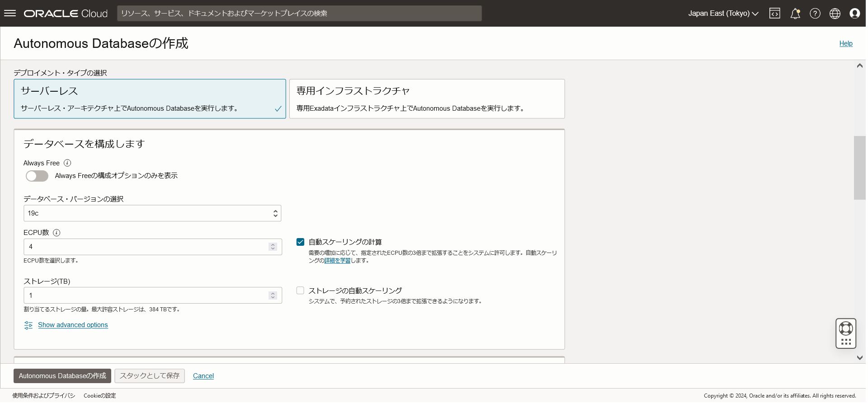The width and height of the screenshot is (868, 403).
Task: Uncheck 自動スケーリングの計算 checkbox
Action: pos(300,242)
